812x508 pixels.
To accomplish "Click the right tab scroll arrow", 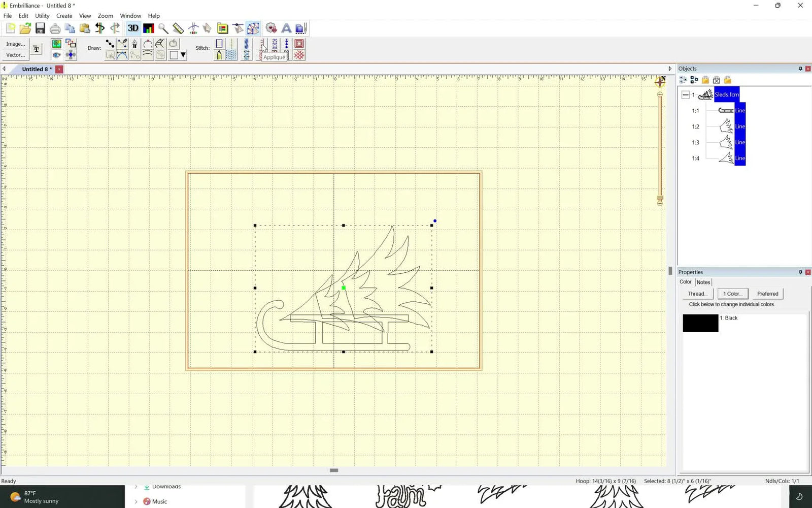I will [x=670, y=68].
